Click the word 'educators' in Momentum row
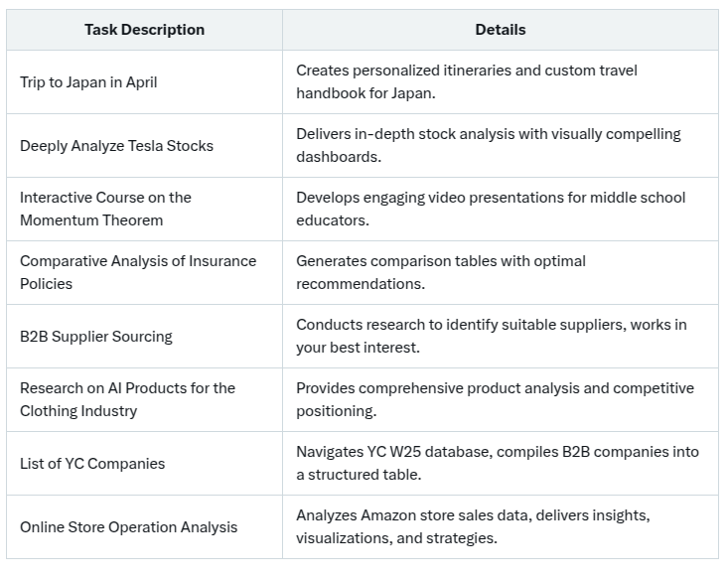728x580 pixels. [331, 220]
